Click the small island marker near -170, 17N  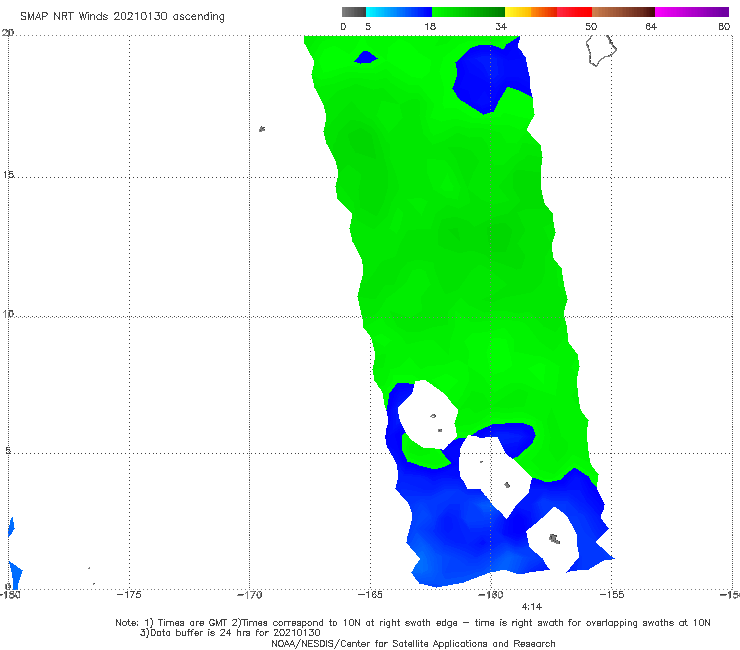click(262, 129)
